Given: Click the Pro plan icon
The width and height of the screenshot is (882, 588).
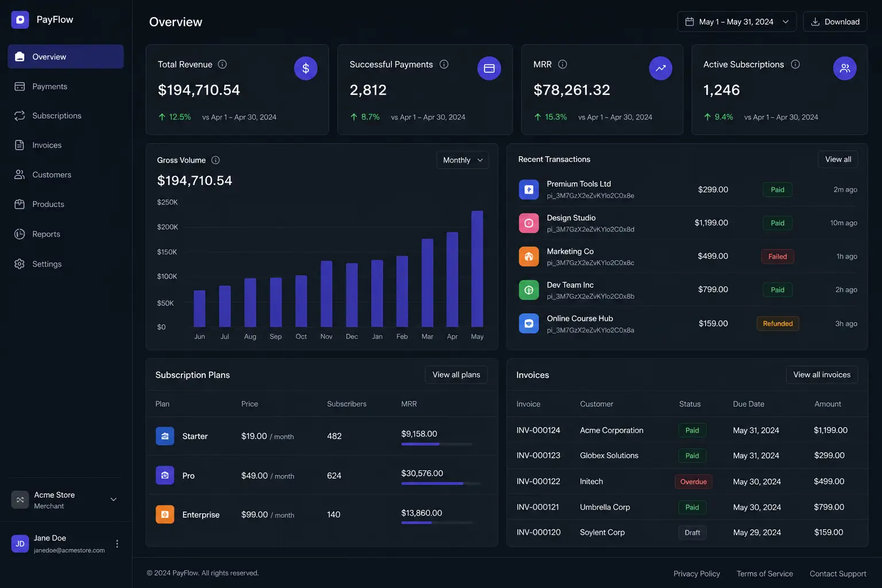Looking at the screenshot, I should point(165,475).
